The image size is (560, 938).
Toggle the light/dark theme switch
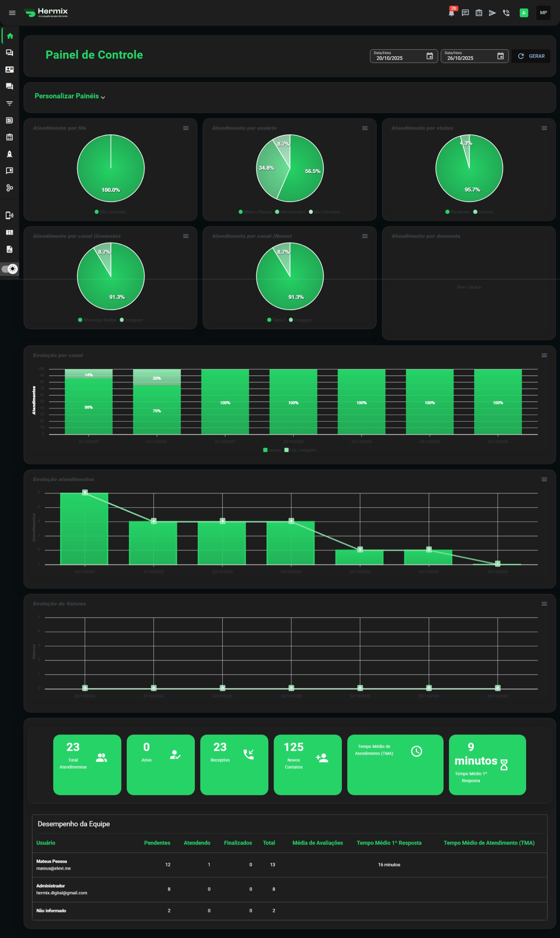(x=10, y=269)
